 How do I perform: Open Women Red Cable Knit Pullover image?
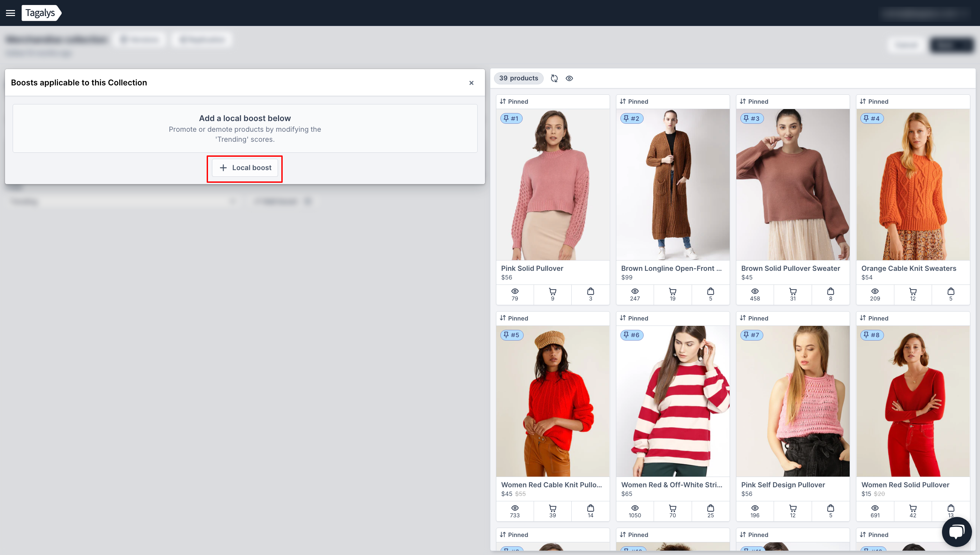[553, 401]
